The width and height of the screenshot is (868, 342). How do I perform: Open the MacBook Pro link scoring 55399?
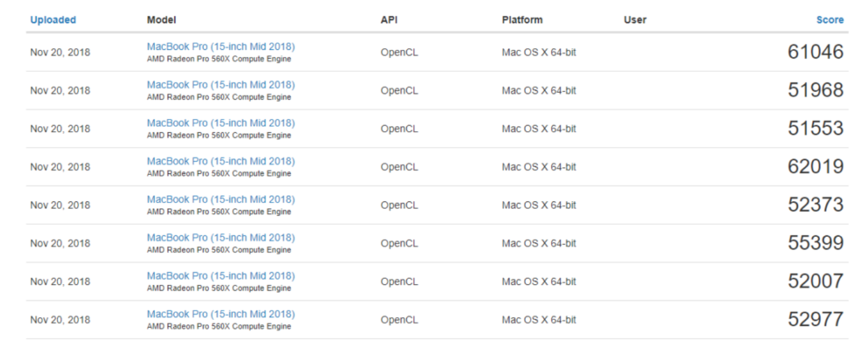[x=221, y=237]
